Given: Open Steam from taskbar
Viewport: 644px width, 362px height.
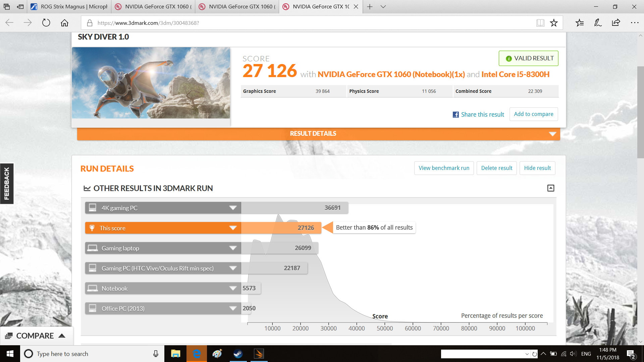Looking at the screenshot, I should [238, 354].
